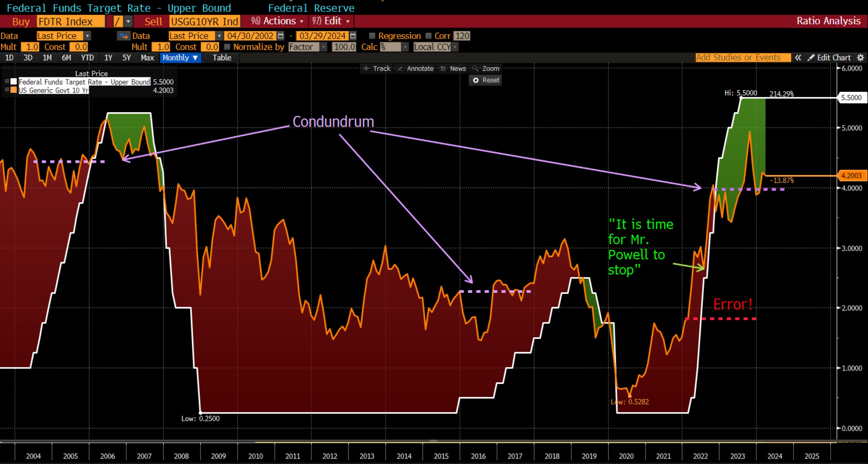Screen dimensions: 868x464
Task: Click the Edit Chart pencil button
Action: coord(829,58)
